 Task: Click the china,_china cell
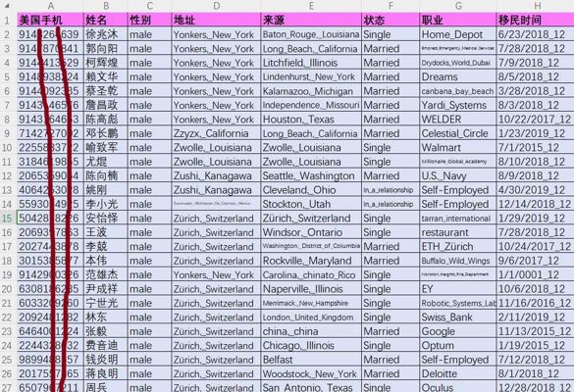[x=311, y=331]
